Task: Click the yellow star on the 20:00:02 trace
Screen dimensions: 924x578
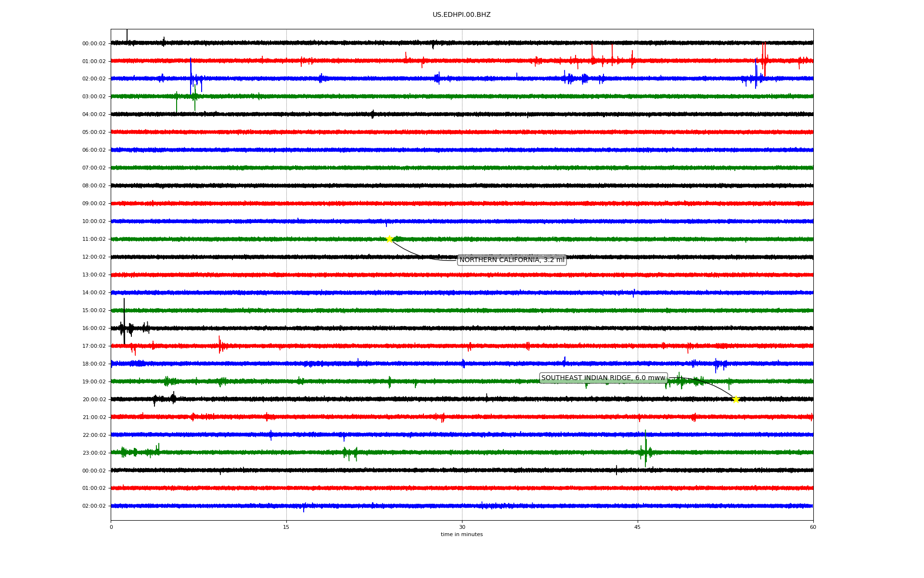Action: [x=735, y=399]
